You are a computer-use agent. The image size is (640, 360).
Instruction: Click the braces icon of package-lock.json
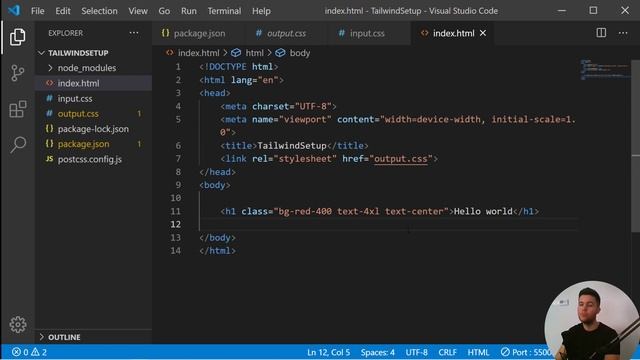click(49, 129)
